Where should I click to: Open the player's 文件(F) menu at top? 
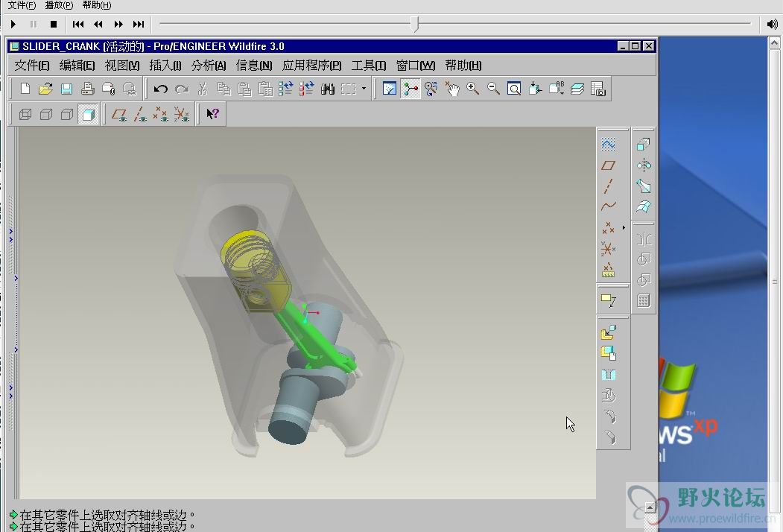pyautogui.click(x=22, y=5)
